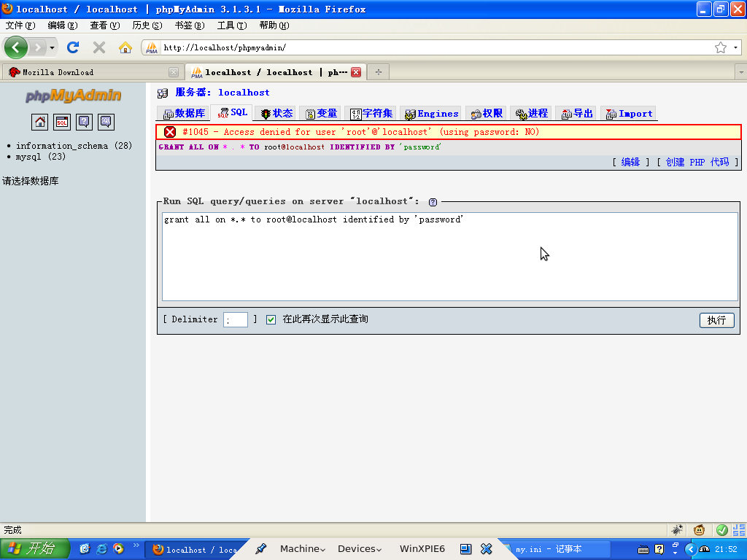Switch to the 数据库 tab in phpMyAdmin

tap(184, 113)
